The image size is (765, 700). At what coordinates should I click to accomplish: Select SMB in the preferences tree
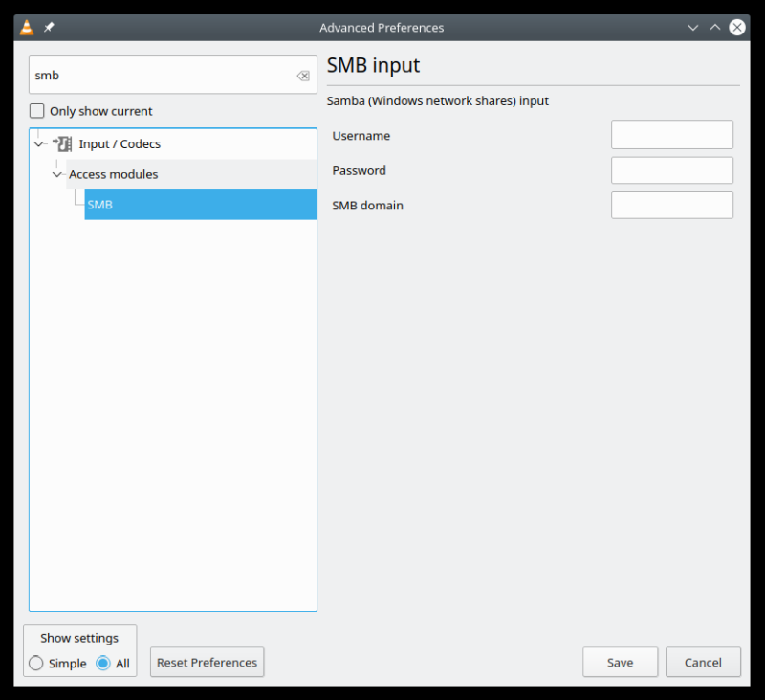point(100,204)
